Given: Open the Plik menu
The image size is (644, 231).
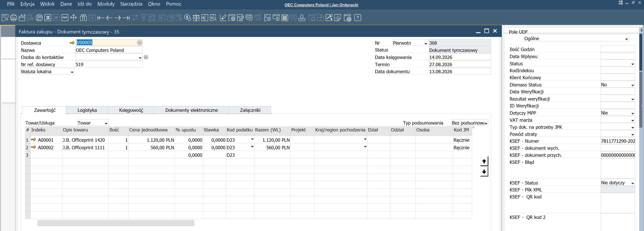Looking at the screenshot, I should pos(11,4).
